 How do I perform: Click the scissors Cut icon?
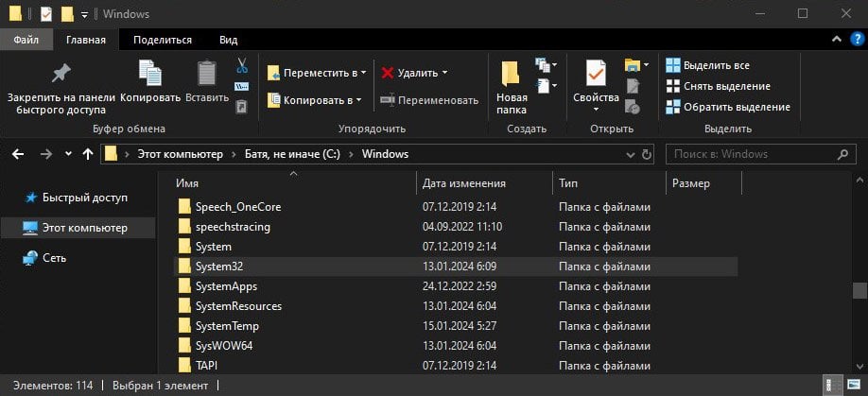click(x=242, y=66)
